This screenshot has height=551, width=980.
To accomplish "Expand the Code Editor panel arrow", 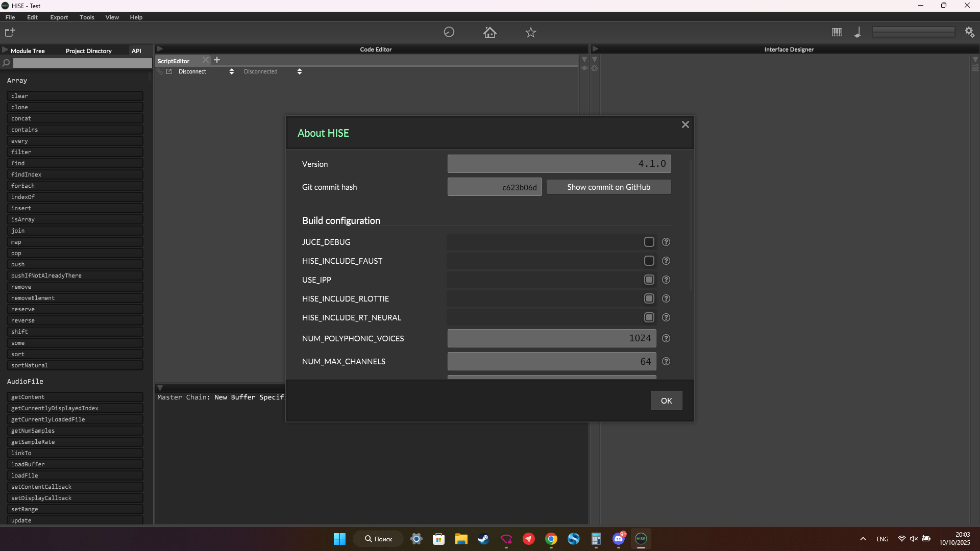I will pos(160,49).
